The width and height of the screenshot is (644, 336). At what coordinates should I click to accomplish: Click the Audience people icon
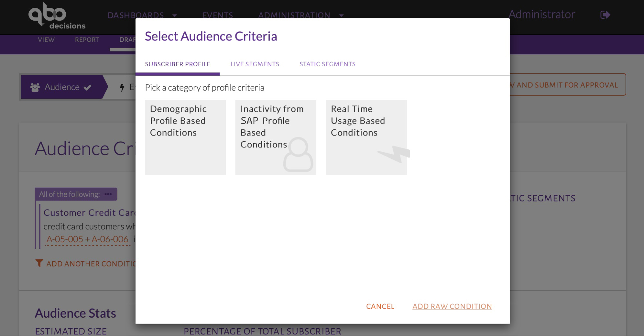point(35,87)
